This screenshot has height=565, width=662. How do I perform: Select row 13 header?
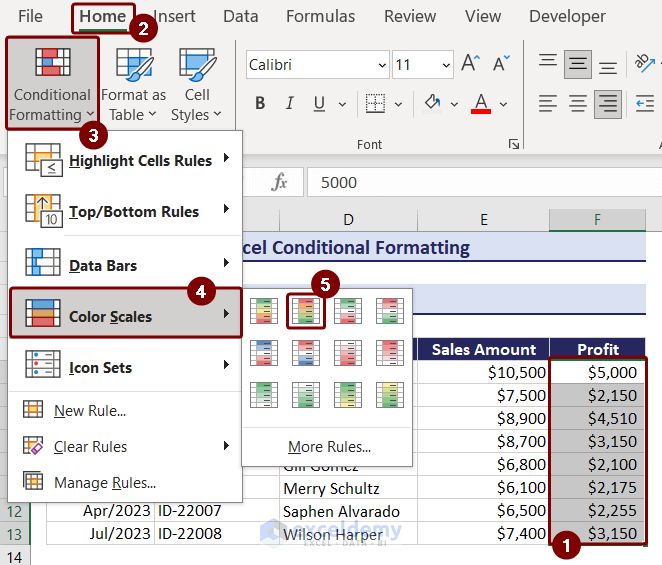(15, 534)
